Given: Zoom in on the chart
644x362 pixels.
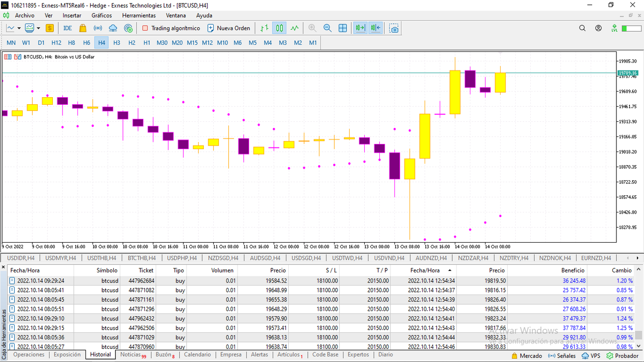Looking at the screenshot, I should pyautogui.click(x=312, y=28).
